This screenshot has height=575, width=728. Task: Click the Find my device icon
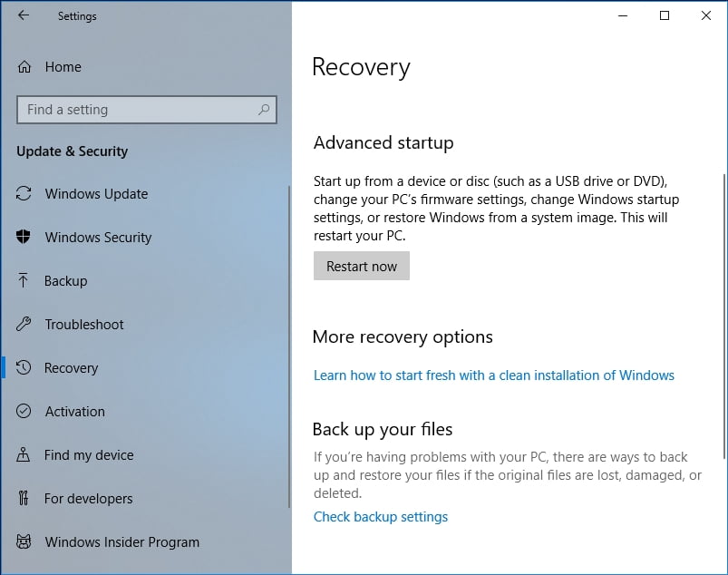[x=24, y=455]
